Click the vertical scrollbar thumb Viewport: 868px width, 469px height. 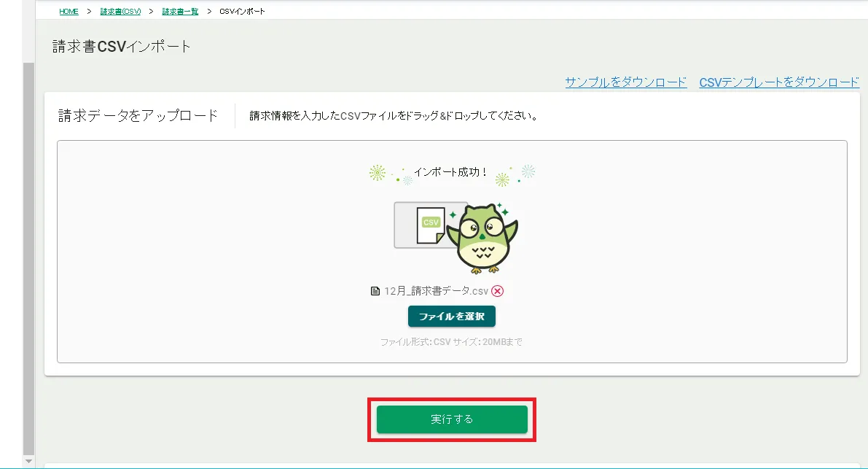pos(28,259)
